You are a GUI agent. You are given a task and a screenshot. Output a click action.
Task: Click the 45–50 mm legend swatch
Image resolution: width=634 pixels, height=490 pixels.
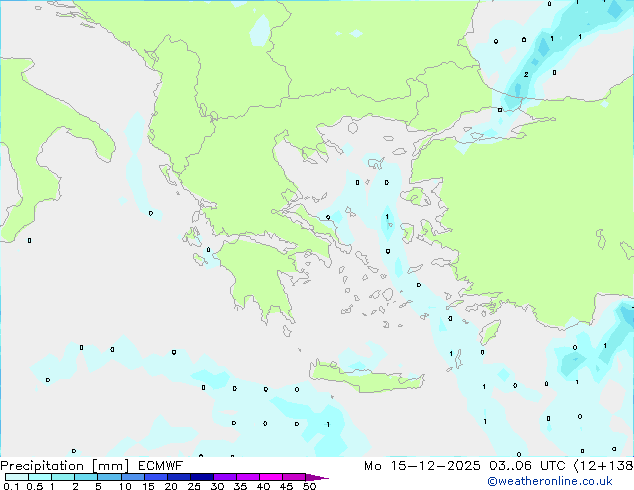(x=294, y=477)
